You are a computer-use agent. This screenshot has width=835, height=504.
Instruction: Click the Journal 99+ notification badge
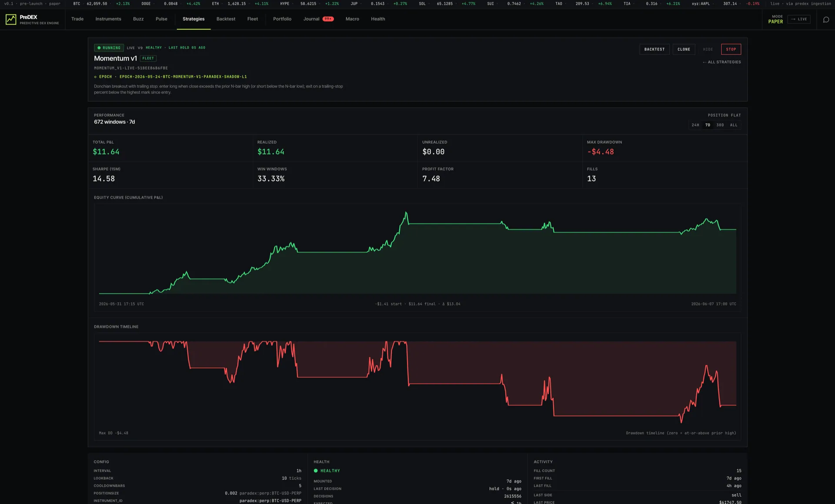[328, 19]
